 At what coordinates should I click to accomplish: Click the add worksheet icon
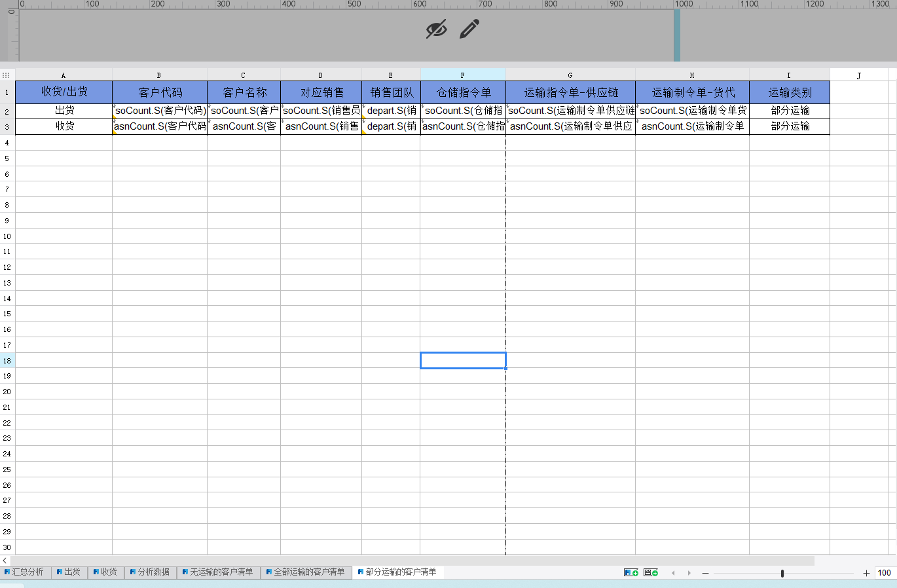pyautogui.click(x=631, y=572)
